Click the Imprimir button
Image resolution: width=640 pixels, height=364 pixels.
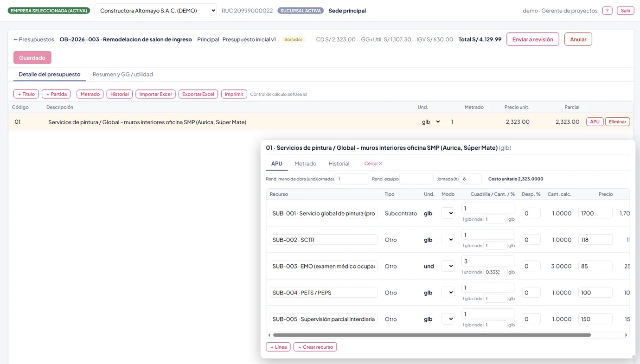(234, 94)
